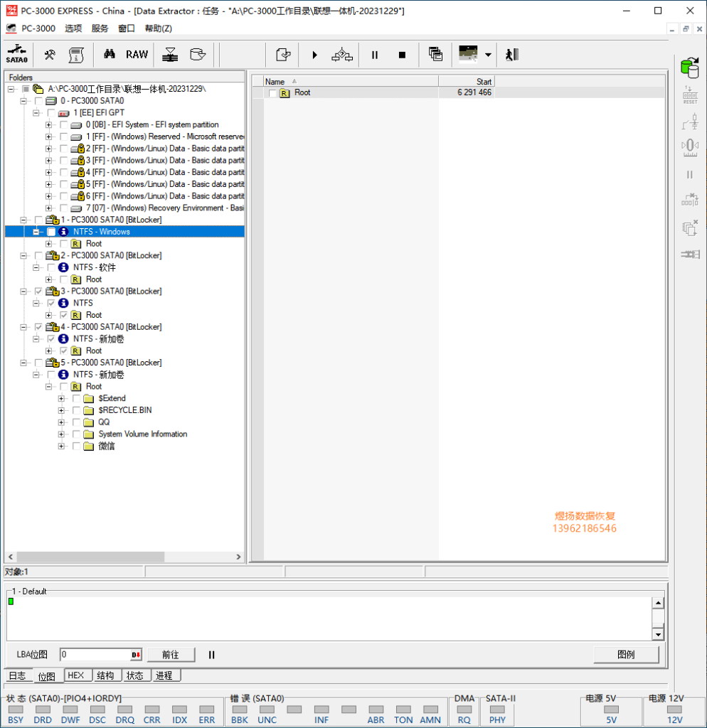Click the pause button beside 前往
The width and height of the screenshot is (707, 728).
click(211, 655)
